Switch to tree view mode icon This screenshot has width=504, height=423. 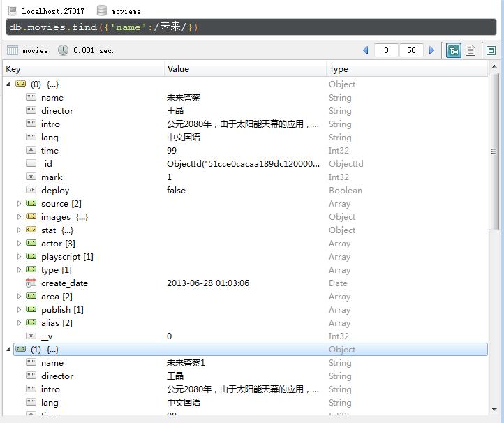click(454, 50)
